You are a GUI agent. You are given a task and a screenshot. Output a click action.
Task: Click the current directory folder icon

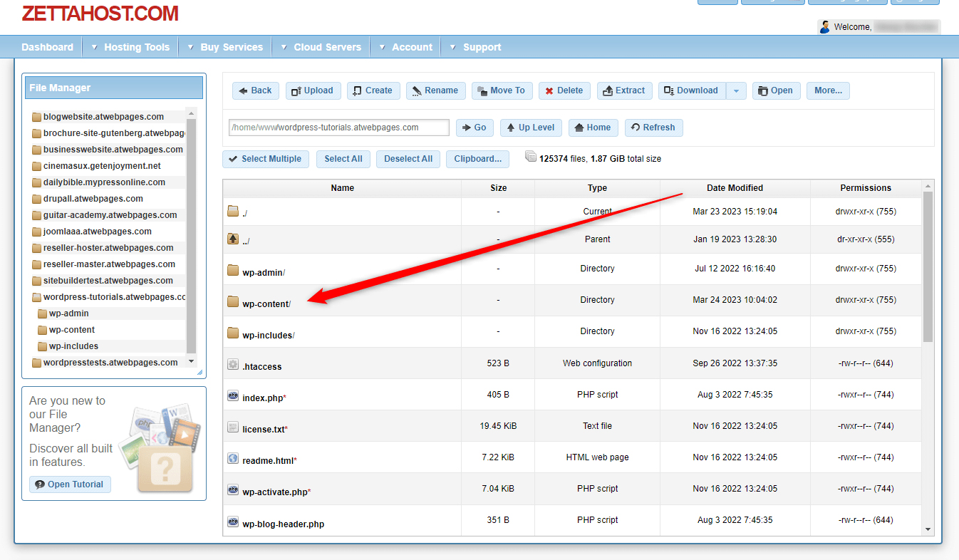(x=233, y=211)
